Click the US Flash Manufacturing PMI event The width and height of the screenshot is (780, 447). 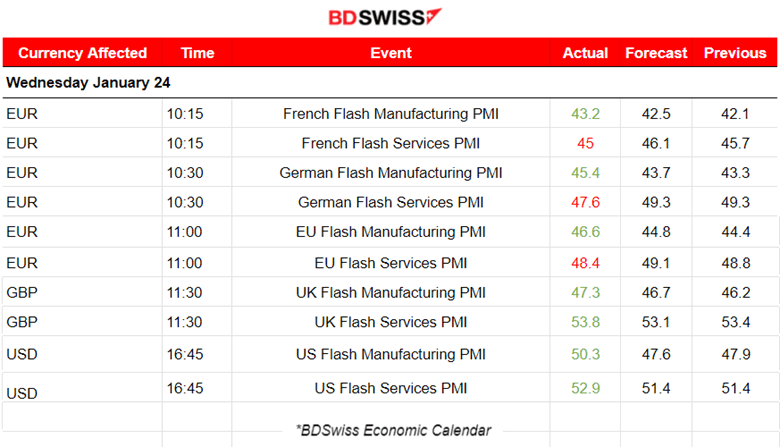click(x=391, y=354)
